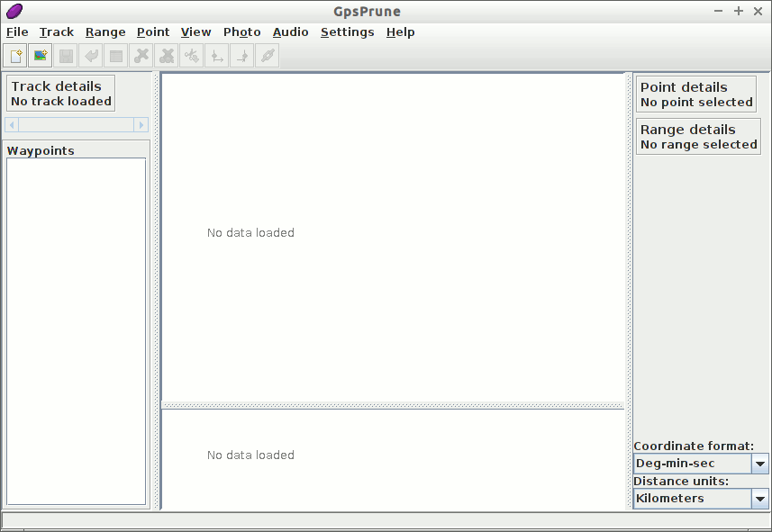Click the track point scrollbar track
This screenshot has height=532, width=772.
[77, 125]
